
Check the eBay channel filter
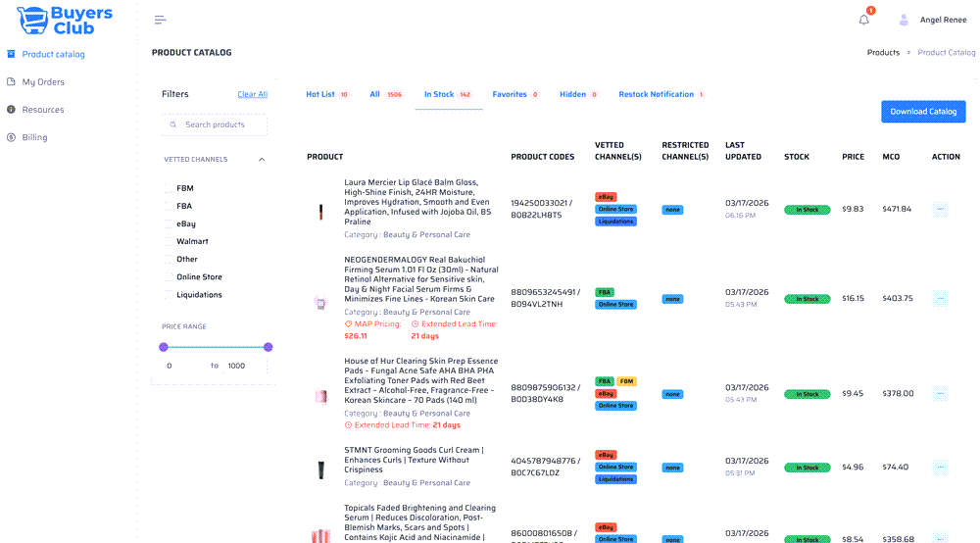coord(168,223)
